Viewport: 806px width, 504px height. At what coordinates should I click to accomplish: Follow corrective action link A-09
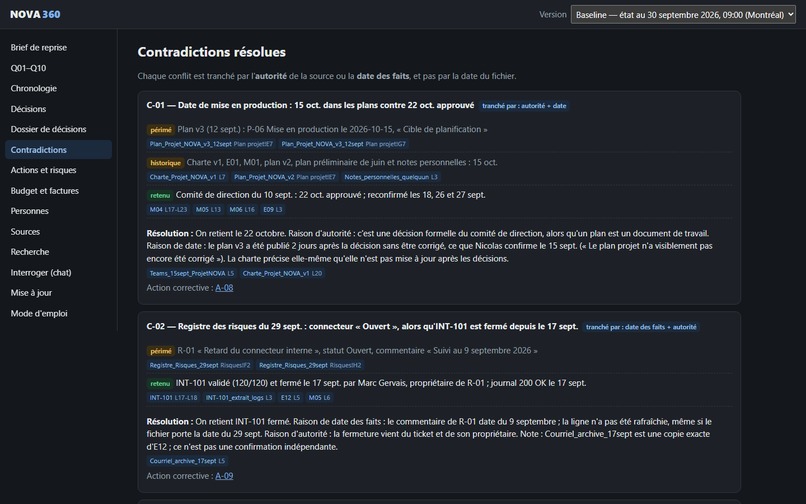224,476
